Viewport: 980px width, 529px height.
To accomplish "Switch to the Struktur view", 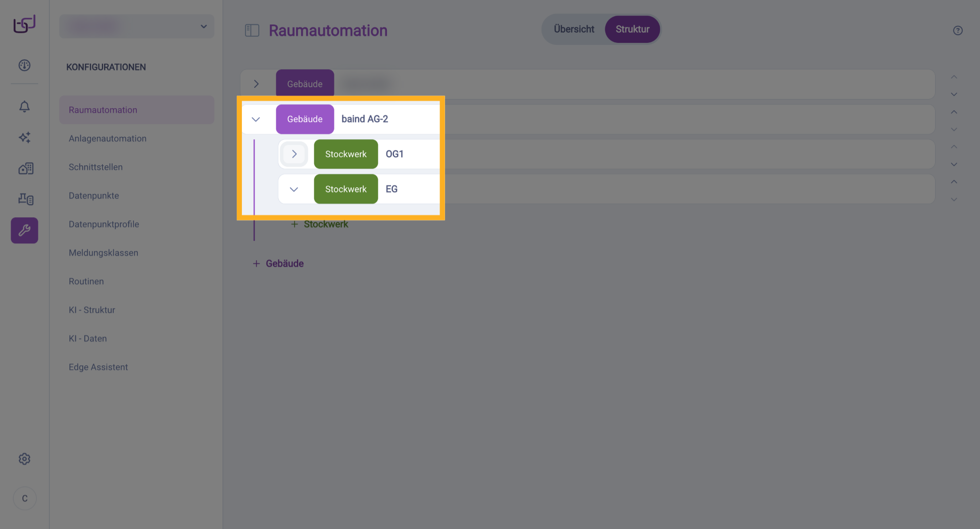I will 632,30.
